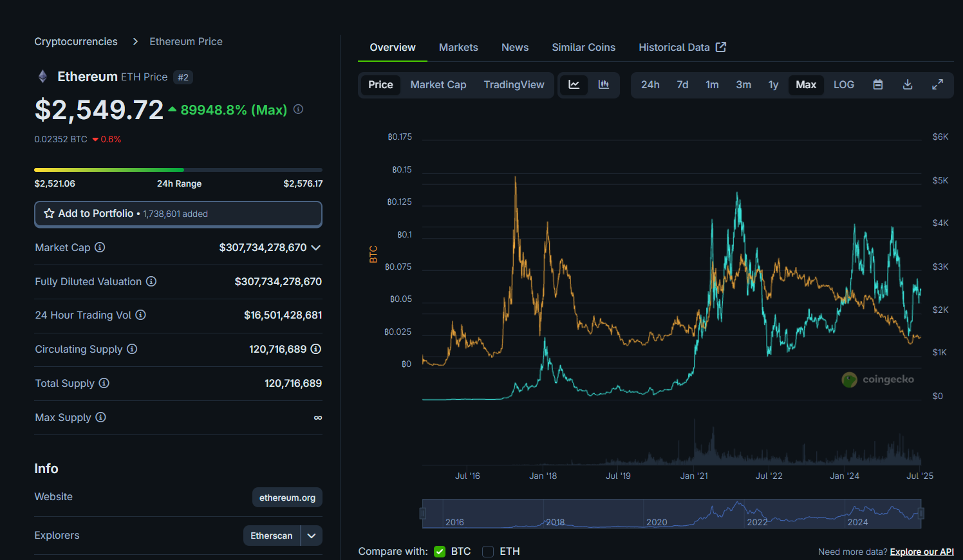This screenshot has height=560, width=963.
Task: Click Fully Diluted Valuation info icon
Action: (x=151, y=281)
